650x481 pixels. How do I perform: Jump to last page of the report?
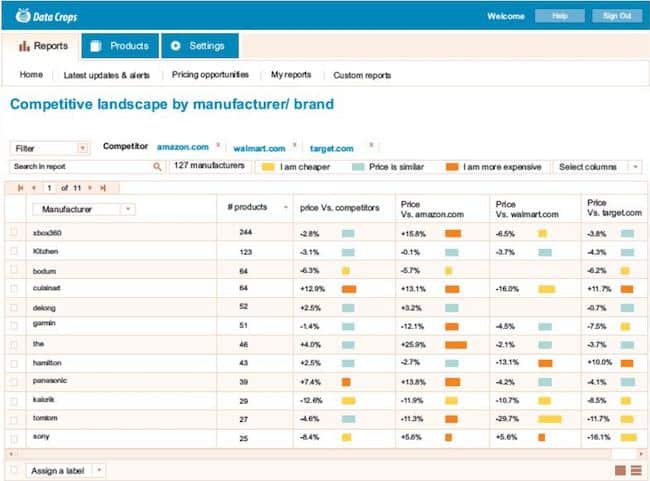tap(101, 187)
